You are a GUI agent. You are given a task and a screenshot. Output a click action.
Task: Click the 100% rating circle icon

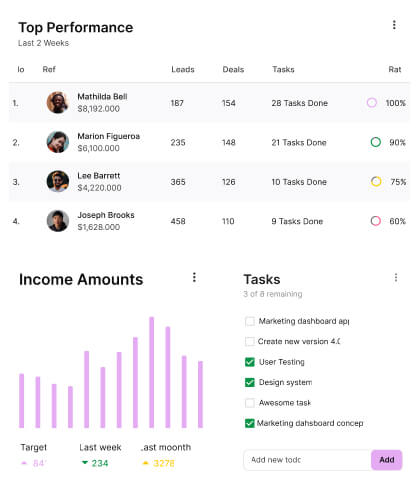click(372, 103)
